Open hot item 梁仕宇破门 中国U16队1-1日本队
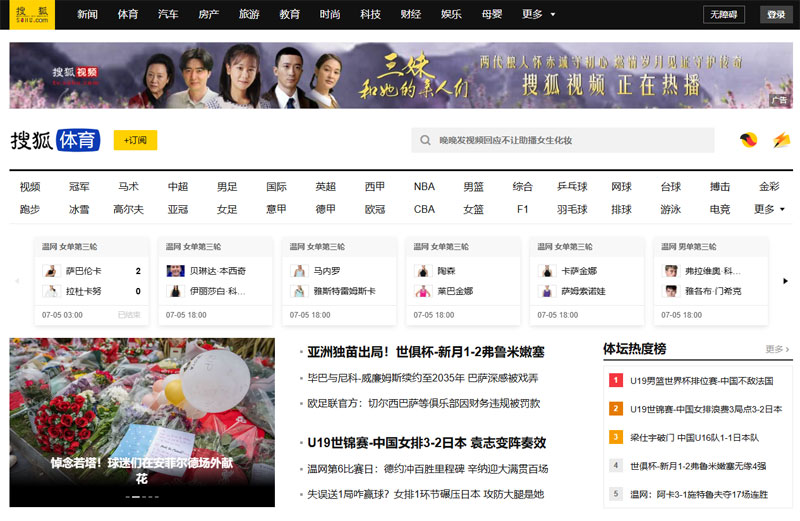The height and width of the screenshot is (521, 800). click(x=694, y=438)
